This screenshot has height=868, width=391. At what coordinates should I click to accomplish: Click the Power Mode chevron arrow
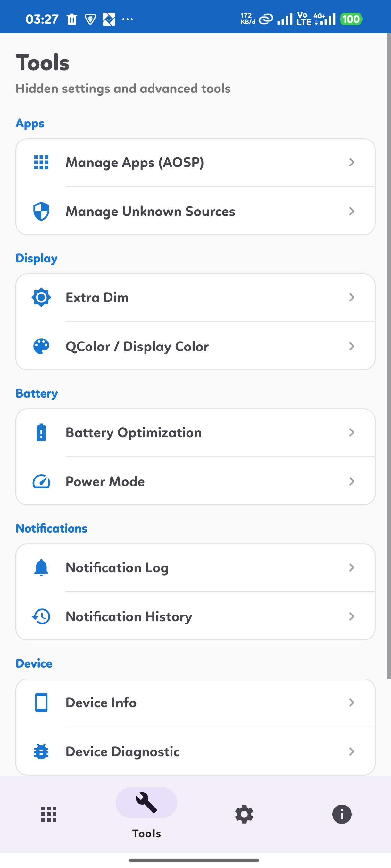352,481
